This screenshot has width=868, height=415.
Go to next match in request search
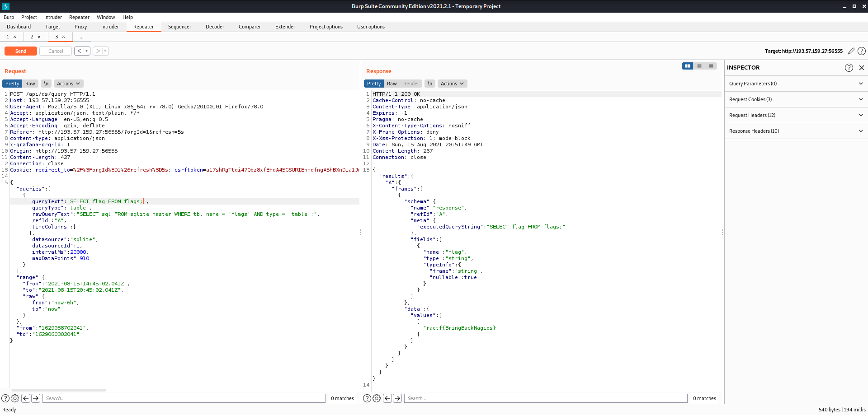tap(36, 398)
